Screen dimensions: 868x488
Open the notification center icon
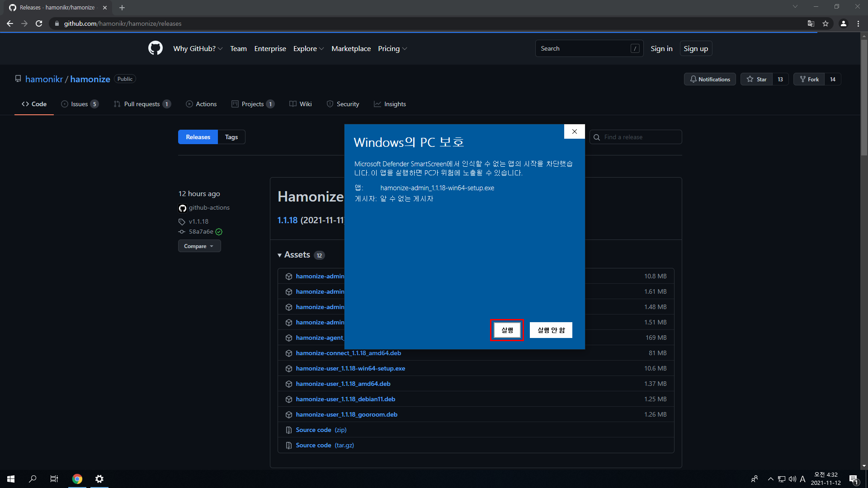tap(854, 479)
